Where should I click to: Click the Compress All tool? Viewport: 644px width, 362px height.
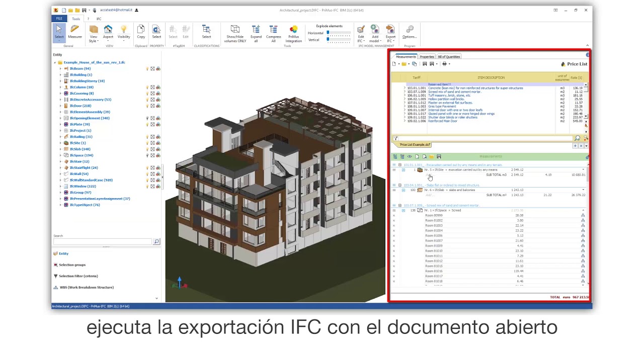click(x=274, y=34)
